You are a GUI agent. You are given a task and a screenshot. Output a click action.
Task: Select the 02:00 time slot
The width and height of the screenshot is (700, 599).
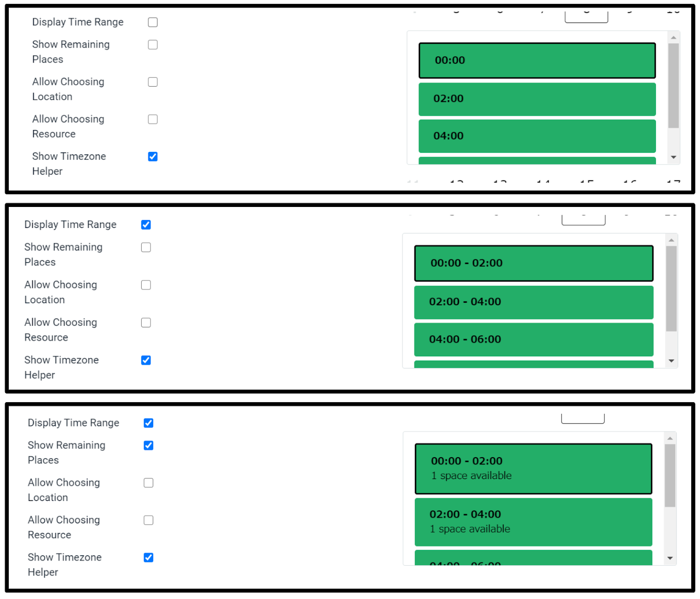coord(537,99)
